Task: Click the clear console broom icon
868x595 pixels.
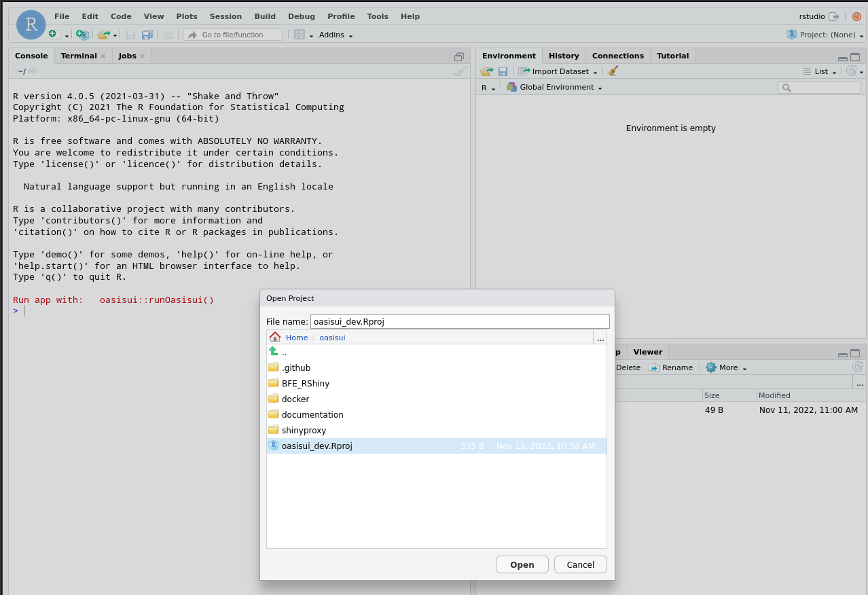Action: pos(460,71)
